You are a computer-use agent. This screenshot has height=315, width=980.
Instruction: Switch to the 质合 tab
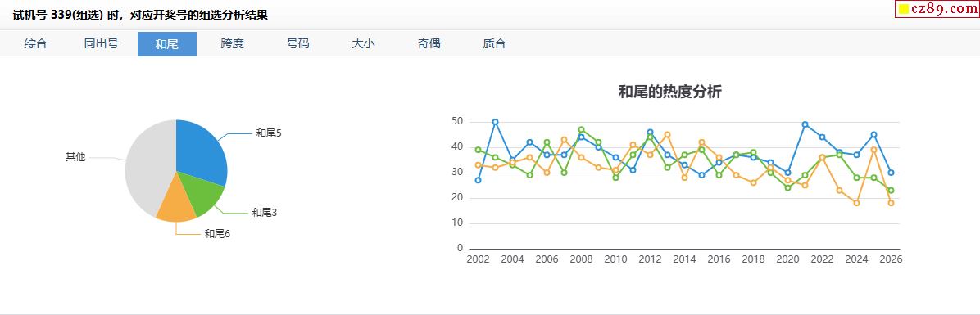(494, 43)
